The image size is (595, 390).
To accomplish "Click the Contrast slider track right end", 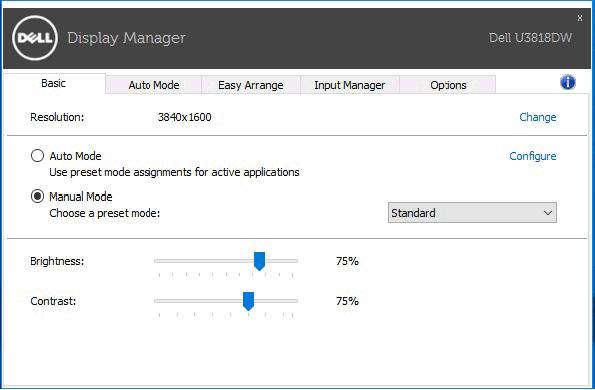I will tap(295, 301).
